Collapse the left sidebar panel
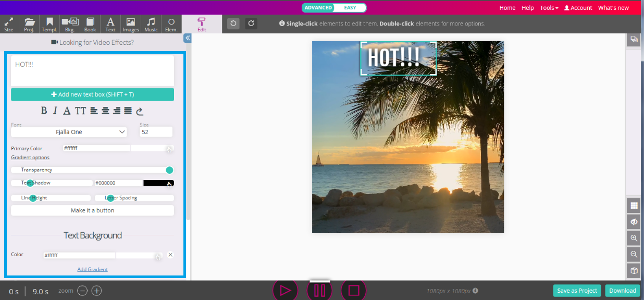 [188, 38]
